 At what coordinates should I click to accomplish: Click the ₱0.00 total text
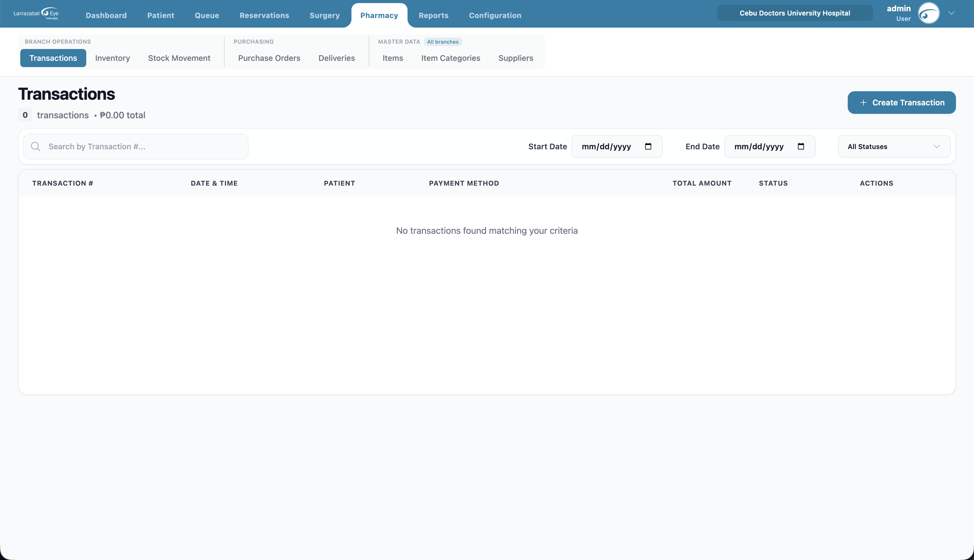122,115
